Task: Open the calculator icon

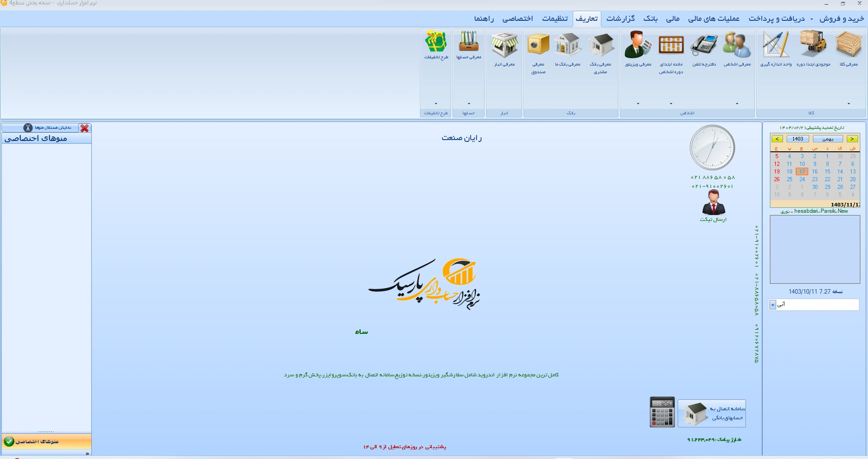Action: pos(662,412)
